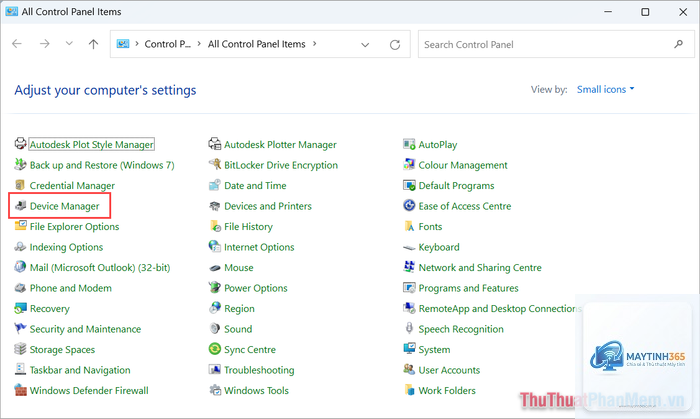Image resolution: width=700 pixels, height=419 pixels.
Task: Click the Ease of Access Centre icon
Action: [x=409, y=205]
